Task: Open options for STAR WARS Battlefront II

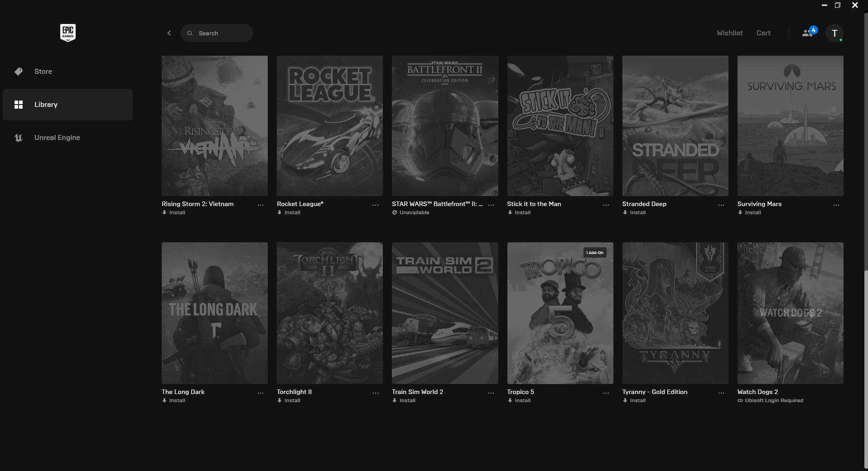Action: tap(491, 205)
